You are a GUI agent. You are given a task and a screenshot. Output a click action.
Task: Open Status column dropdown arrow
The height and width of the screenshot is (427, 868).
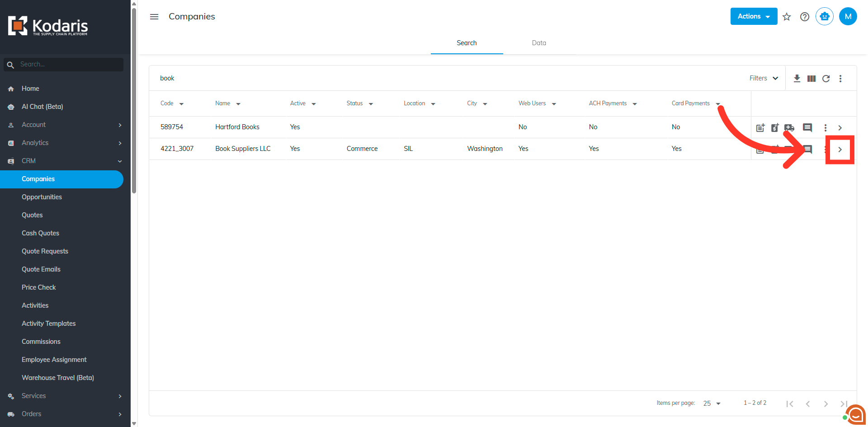(x=371, y=104)
